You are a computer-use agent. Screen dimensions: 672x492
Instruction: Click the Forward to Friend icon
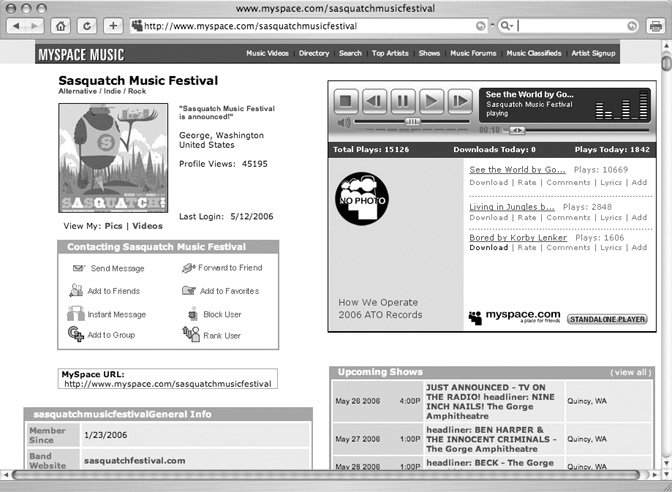click(190, 268)
